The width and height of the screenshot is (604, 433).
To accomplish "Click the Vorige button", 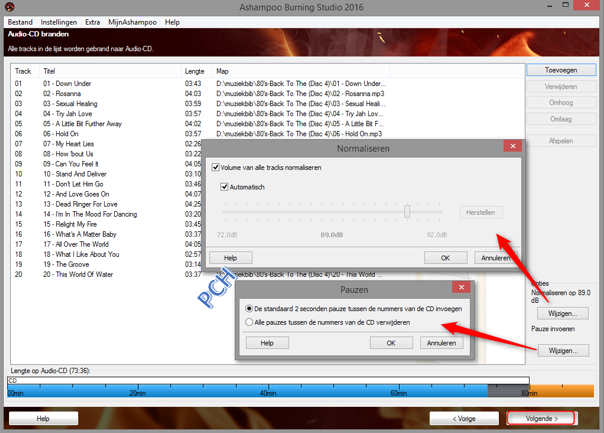I will (464, 418).
